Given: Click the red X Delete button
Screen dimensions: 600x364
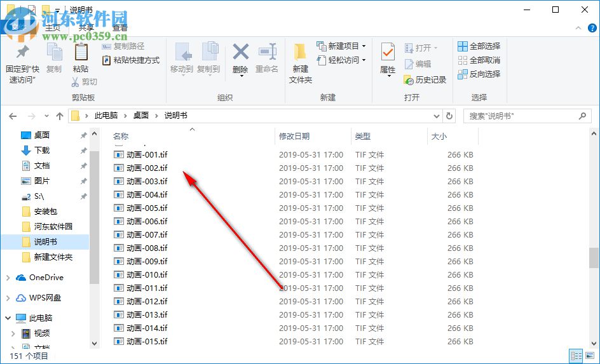Looking at the screenshot, I should (241, 60).
